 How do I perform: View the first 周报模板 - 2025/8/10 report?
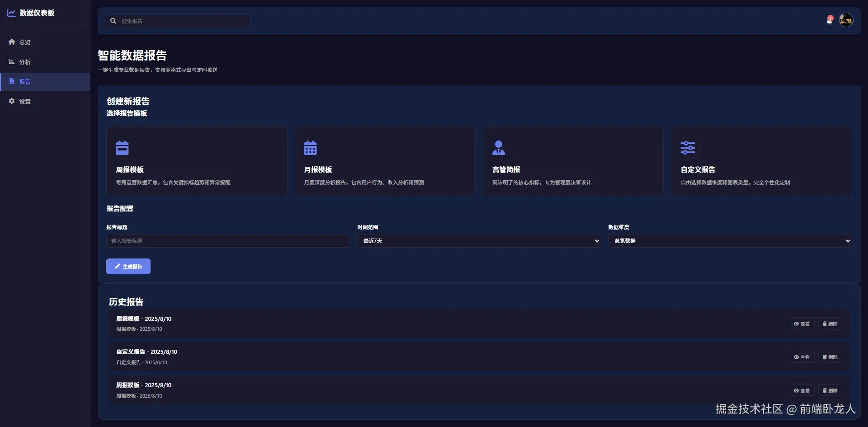pos(802,324)
